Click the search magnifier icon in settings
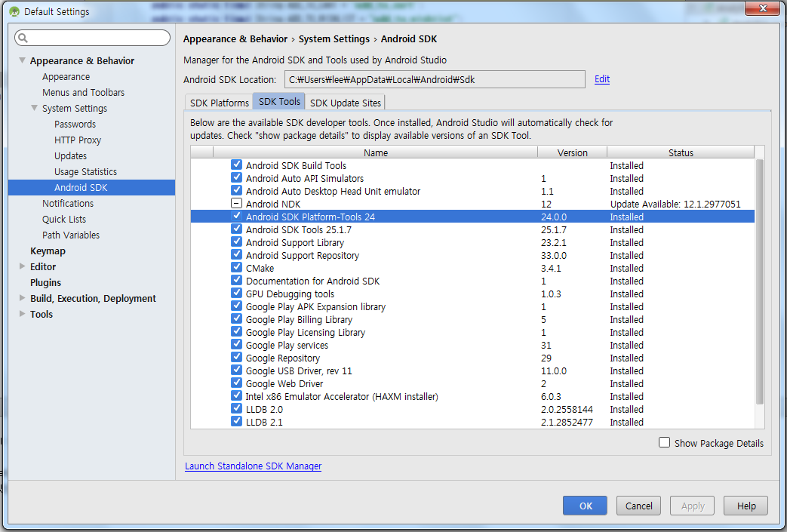 coord(23,38)
